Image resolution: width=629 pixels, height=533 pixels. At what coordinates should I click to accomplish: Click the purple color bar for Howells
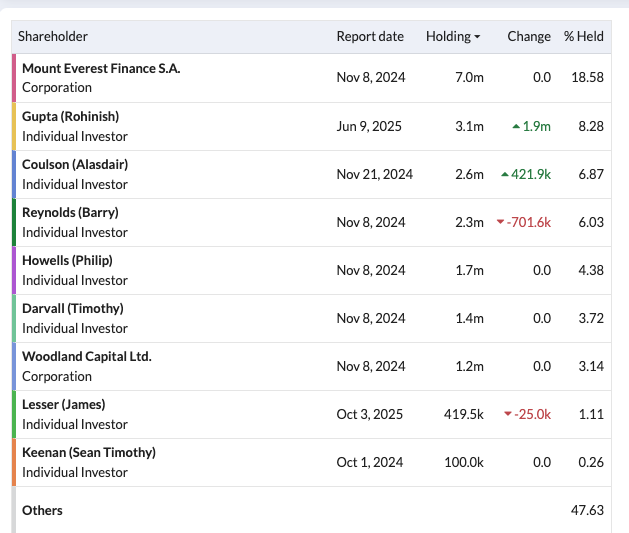(x=14, y=270)
